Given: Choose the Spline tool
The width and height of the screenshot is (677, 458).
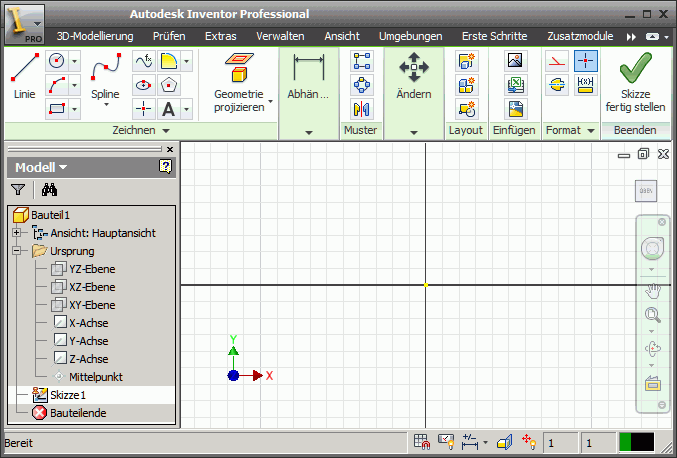Looking at the screenshot, I should (x=105, y=77).
